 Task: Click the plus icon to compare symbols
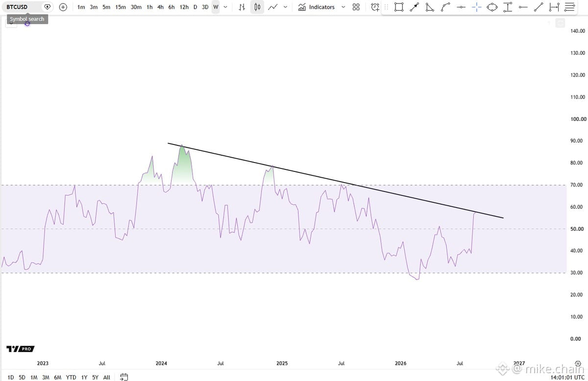tap(63, 7)
